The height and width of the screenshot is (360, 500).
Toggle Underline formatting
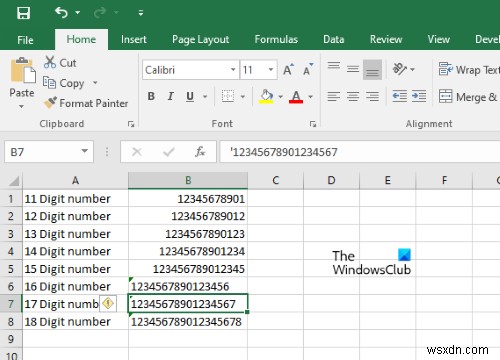190,97
